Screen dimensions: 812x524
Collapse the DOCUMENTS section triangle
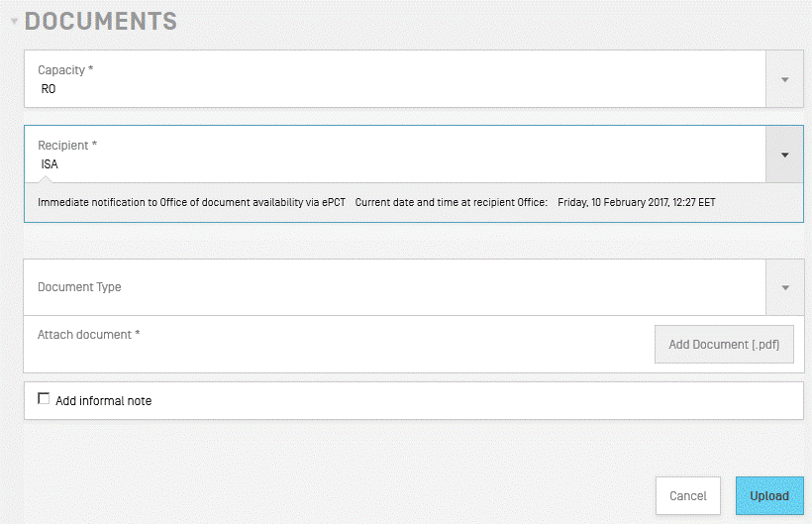(14, 22)
